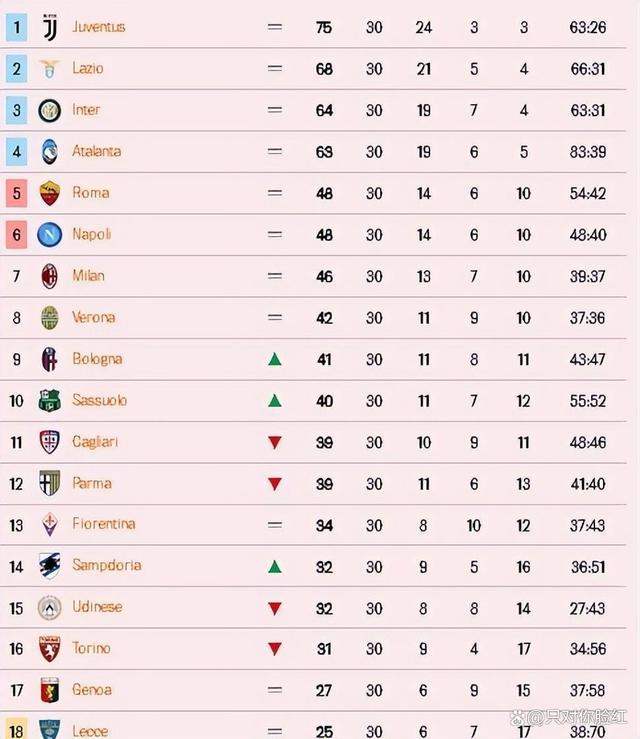
Task: Open the Fiorentina team name link
Action: (x=104, y=524)
